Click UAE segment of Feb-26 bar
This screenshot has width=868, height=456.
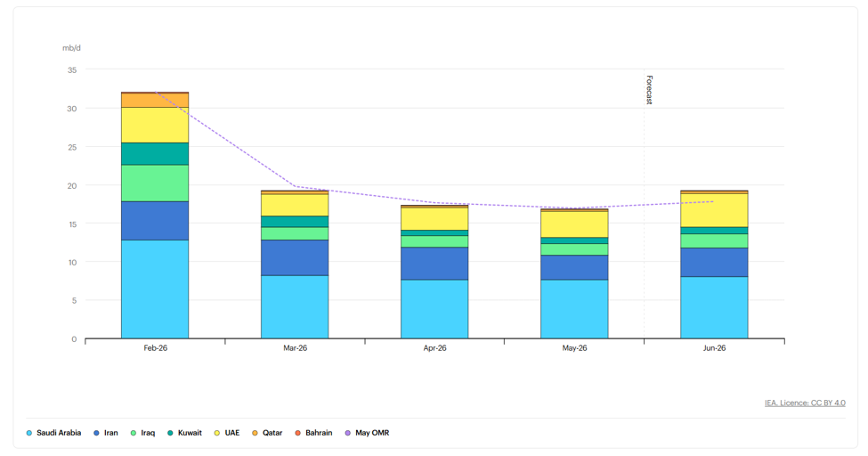[x=155, y=126]
